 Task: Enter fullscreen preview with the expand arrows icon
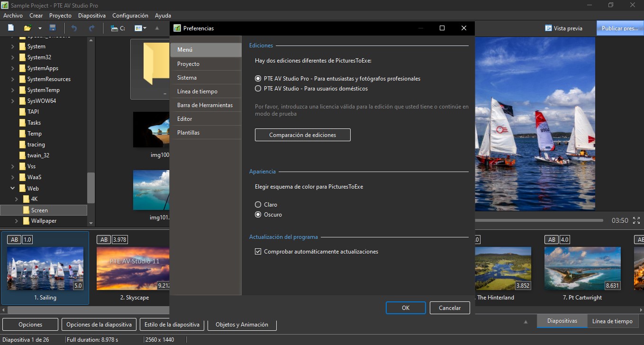coord(636,220)
